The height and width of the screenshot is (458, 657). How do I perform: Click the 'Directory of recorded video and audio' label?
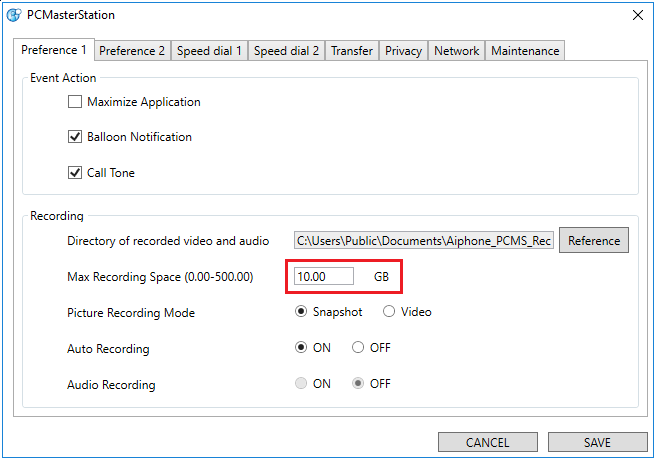click(x=168, y=241)
